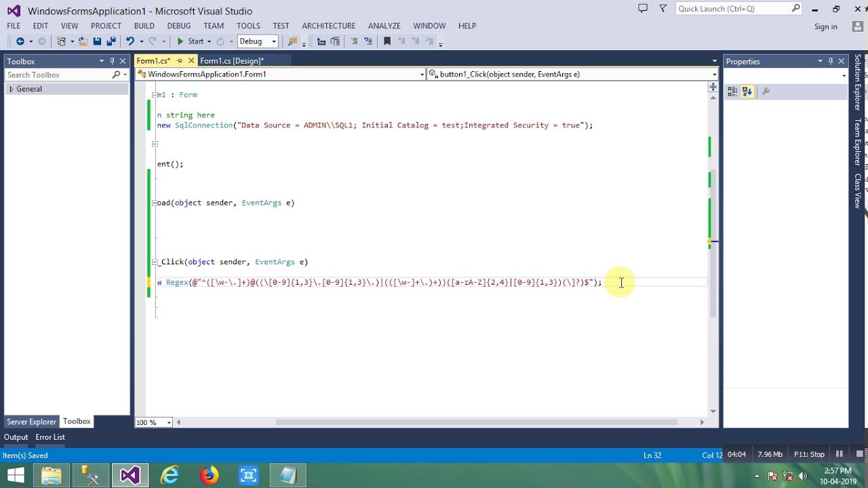Screen dimensions: 868x488
Task: Open Internet Explorer from the taskbar
Action: [170, 475]
